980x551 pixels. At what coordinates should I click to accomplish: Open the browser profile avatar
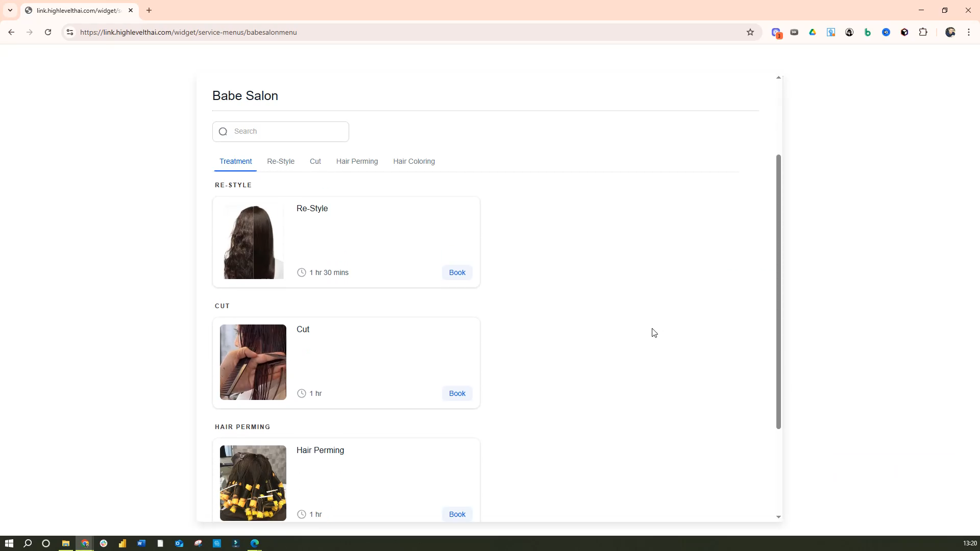coord(950,32)
